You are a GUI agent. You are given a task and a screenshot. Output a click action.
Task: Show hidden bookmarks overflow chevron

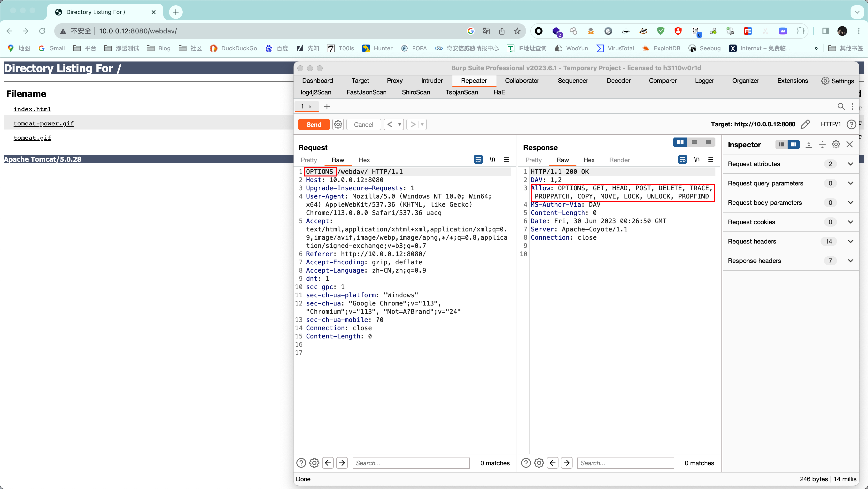(816, 48)
